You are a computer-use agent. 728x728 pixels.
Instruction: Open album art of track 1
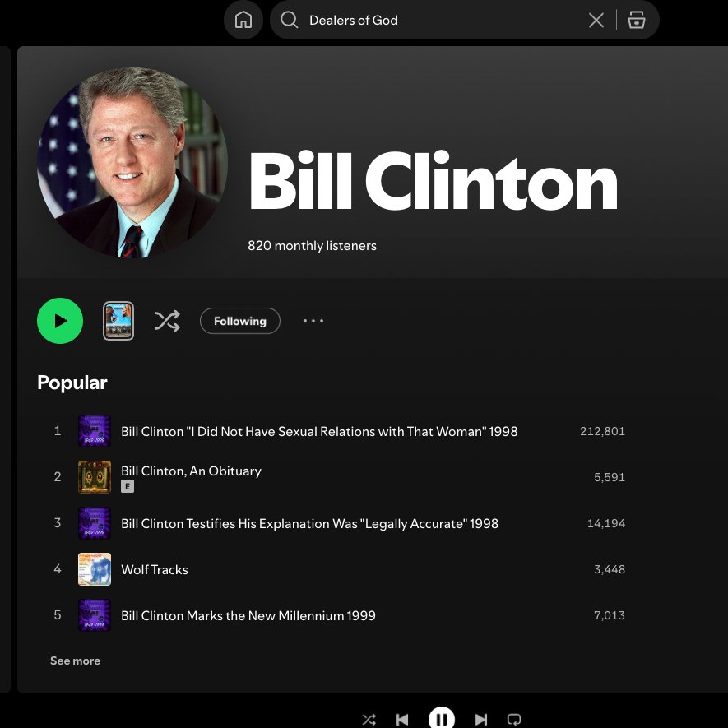click(95, 431)
